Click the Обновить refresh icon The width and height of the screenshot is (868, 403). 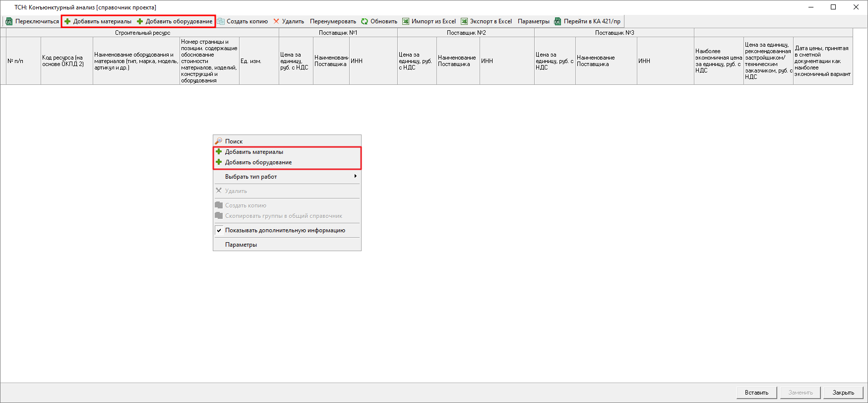365,21
